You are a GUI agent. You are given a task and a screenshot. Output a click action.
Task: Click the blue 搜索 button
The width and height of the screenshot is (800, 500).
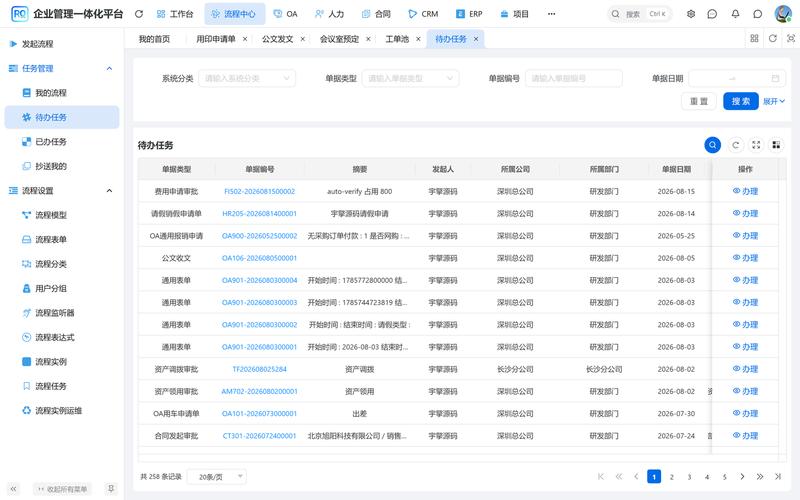(741, 102)
